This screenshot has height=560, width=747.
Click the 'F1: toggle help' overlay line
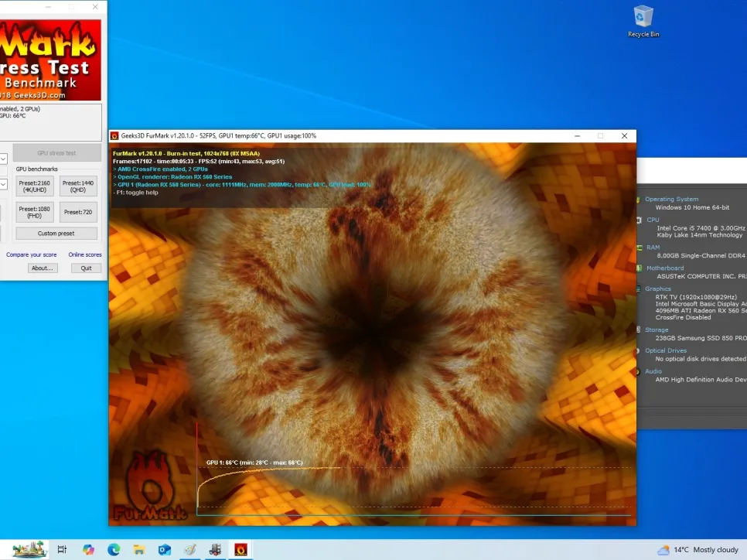(x=136, y=193)
